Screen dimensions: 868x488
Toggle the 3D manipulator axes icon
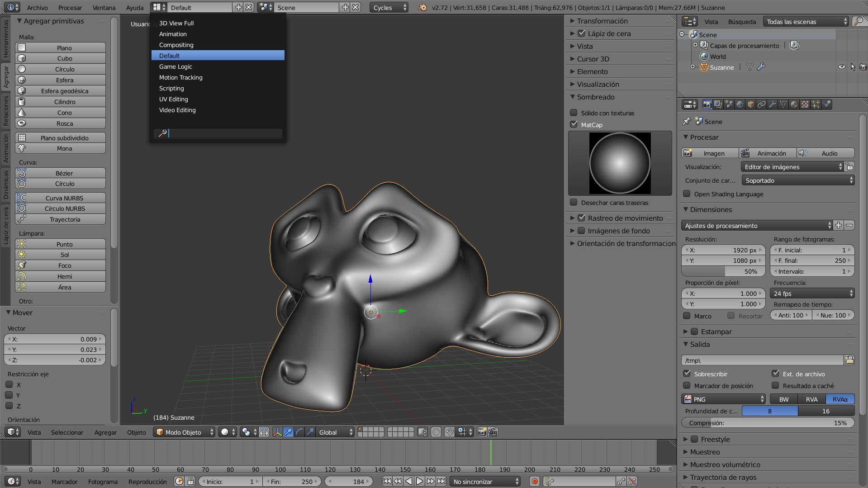pos(277,432)
